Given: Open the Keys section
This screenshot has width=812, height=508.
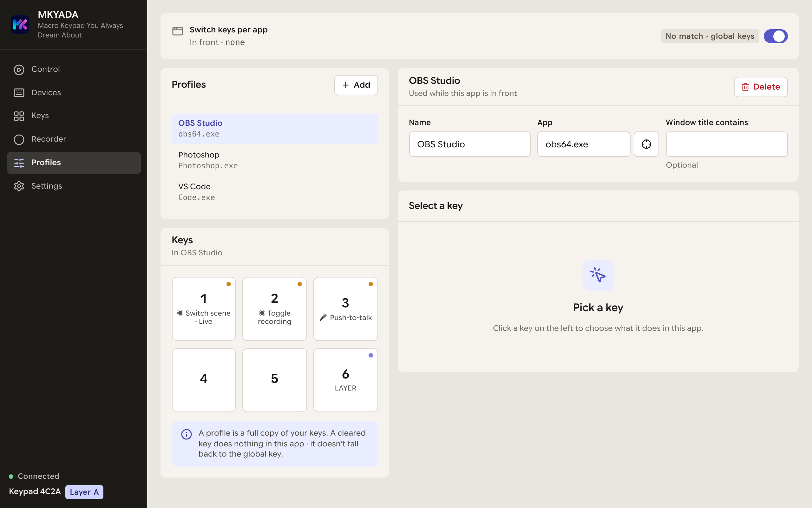Looking at the screenshot, I should [74, 116].
